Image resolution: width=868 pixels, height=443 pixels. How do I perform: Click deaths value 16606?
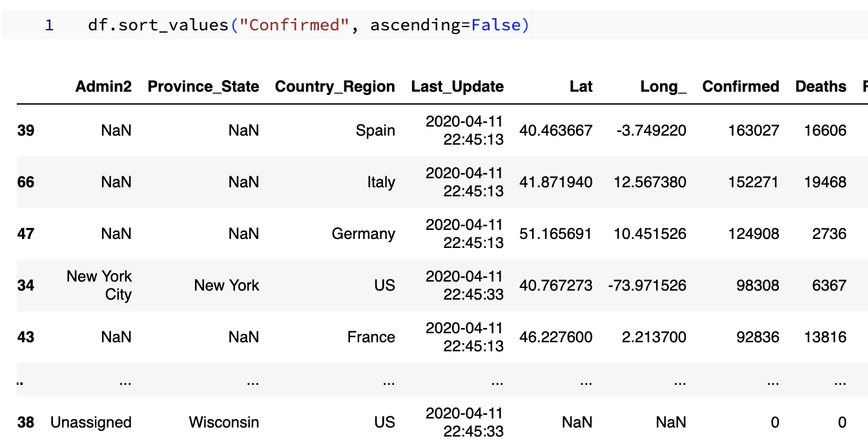(x=825, y=130)
